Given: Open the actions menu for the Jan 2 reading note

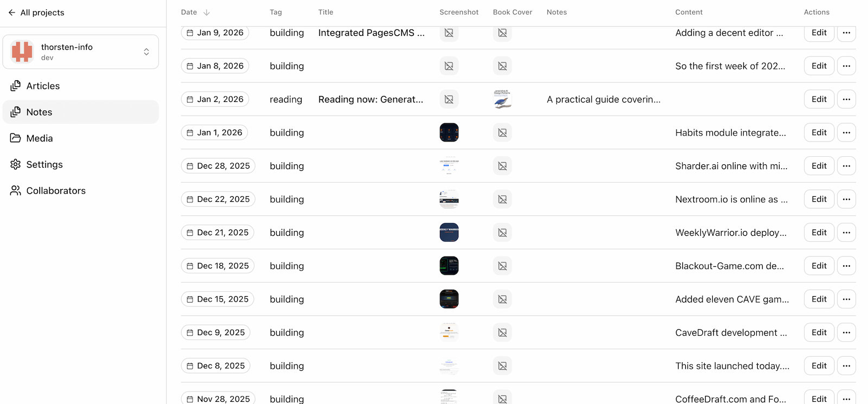Looking at the screenshot, I should 846,99.
